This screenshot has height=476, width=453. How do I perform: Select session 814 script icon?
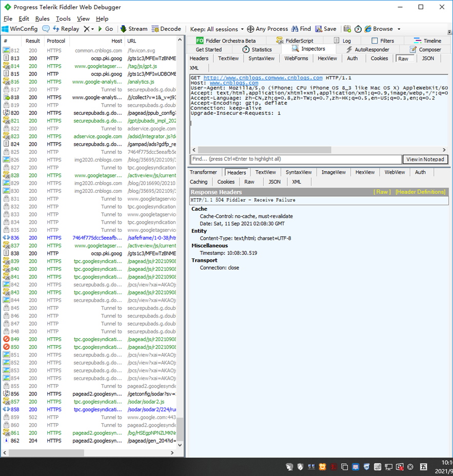pyautogui.click(x=6, y=66)
